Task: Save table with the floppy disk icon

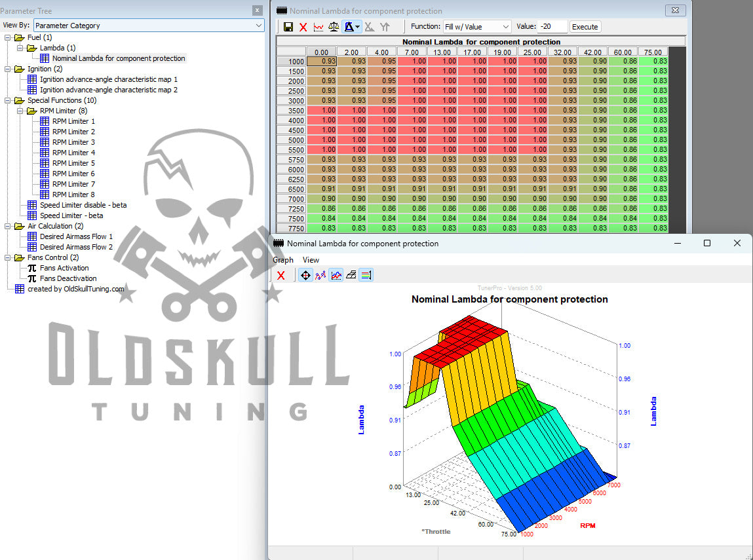Action: (288, 27)
